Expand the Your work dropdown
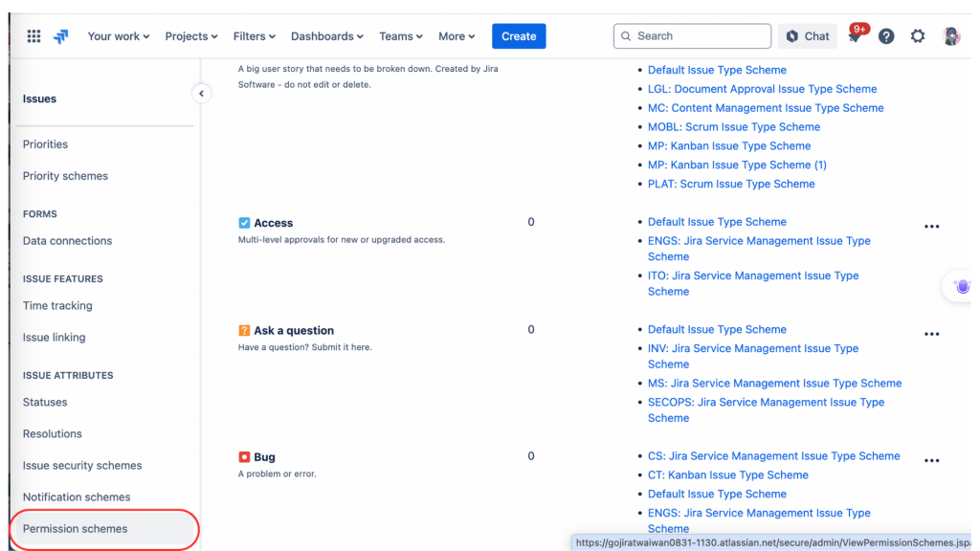980x551 pixels. pyautogui.click(x=118, y=36)
